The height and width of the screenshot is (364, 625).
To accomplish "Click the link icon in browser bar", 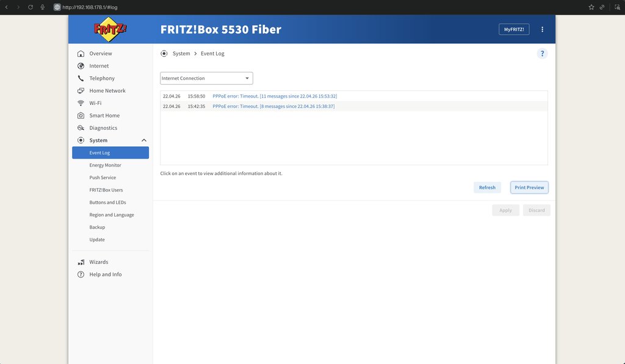I will click(x=602, y=7).
